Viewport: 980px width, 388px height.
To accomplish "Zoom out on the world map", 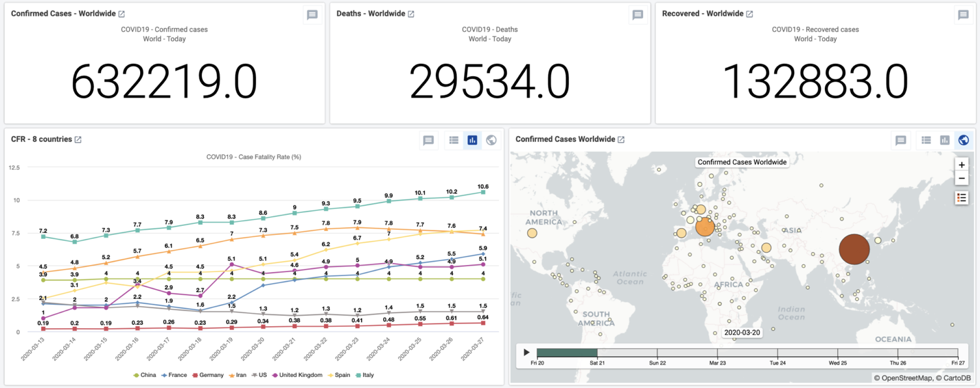I will pyautogui.click(x=961, y=178).
